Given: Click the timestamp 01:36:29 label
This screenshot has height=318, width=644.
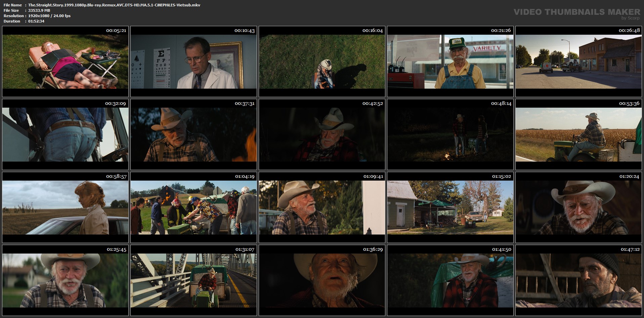Looking at the screenshot, I should pos(373,249).
